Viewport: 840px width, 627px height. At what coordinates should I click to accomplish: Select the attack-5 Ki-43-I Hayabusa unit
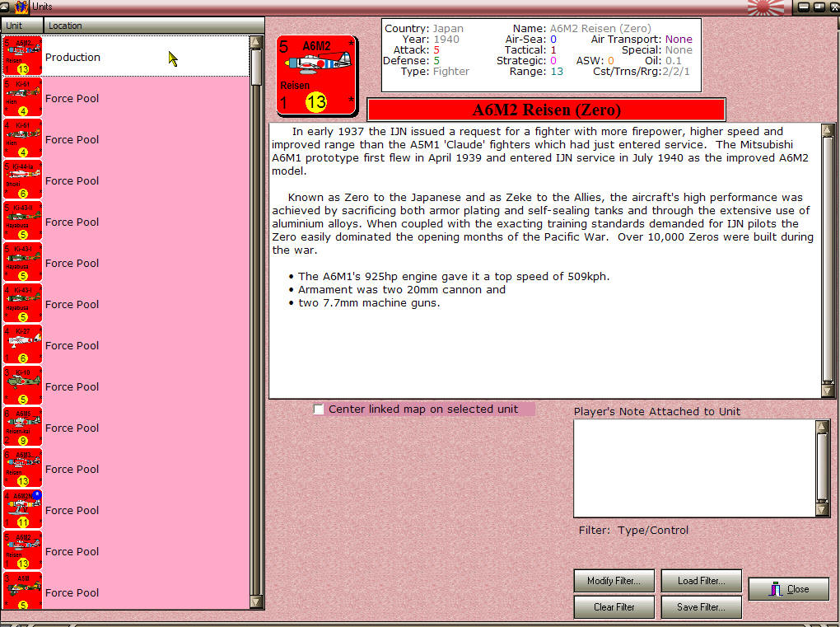click(x=22, y=262)
